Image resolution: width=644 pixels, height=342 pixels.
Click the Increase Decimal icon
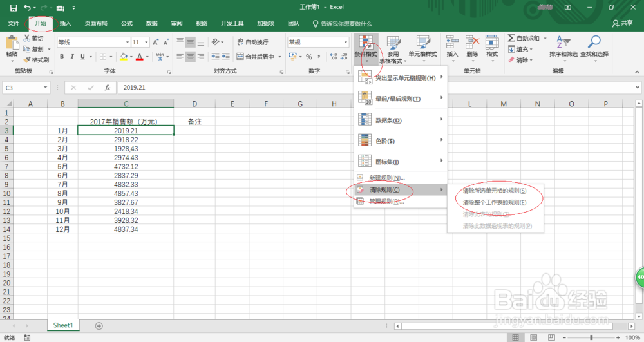coord(334,57)
